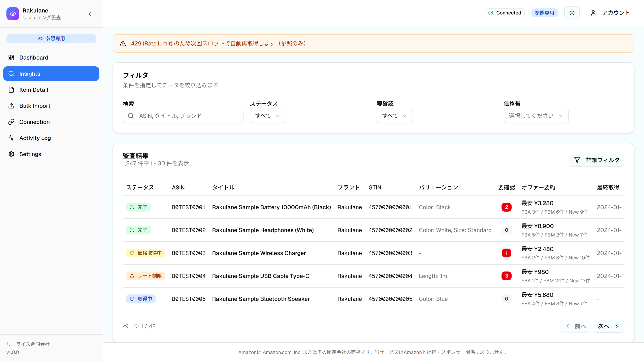Click the 0 要確認 badge for B0TEST0005
Image resolution: width=644 pixels, height=362 pixels.
click(x=507, y=299)
